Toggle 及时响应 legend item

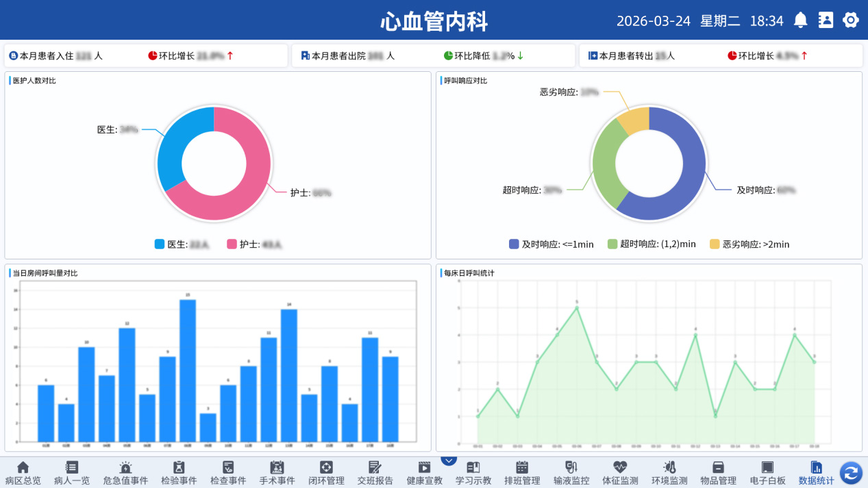coord(551,244)
